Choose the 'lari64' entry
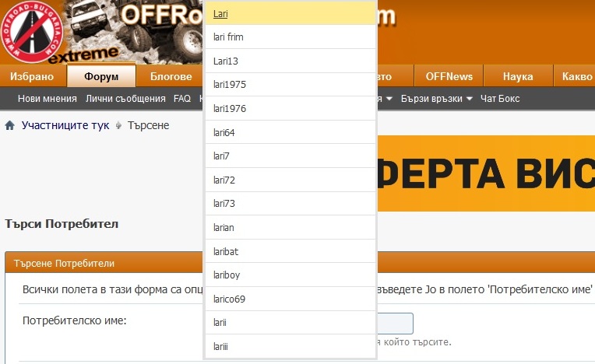The image size is (595, 364). pyautogui.click(x=290, y=132)
